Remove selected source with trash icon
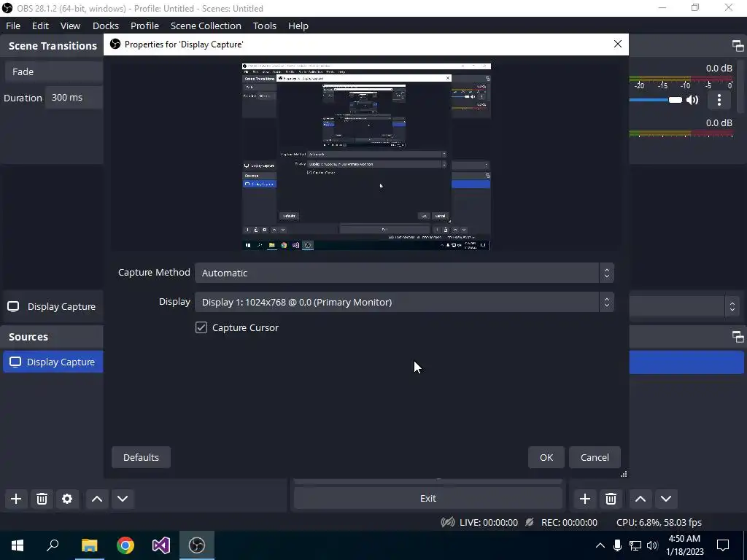This screenshot has height=560, width=747. 42,499
